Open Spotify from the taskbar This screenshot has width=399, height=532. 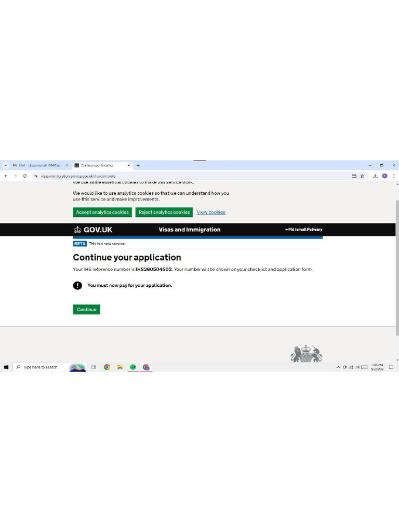132,367
